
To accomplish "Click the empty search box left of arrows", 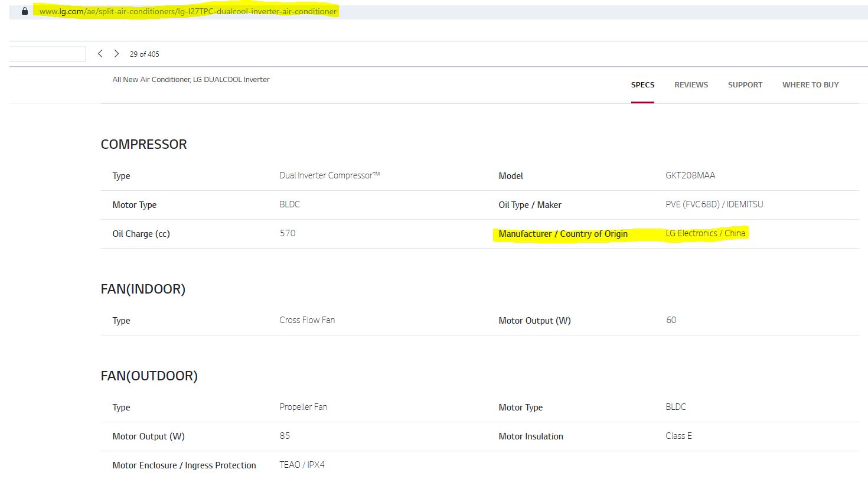I will pyautogui.click(x=48, y=54).
